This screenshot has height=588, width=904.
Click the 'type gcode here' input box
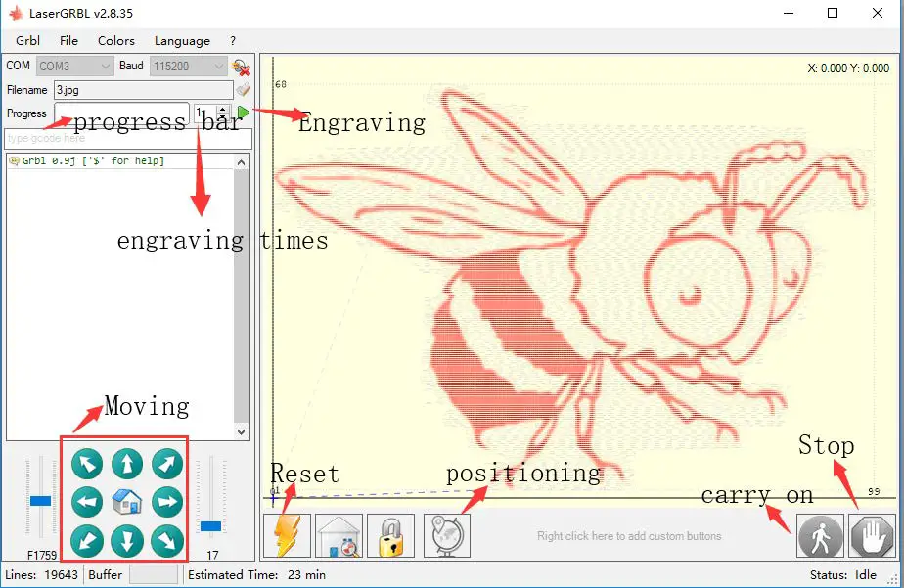pyautogui.click(x=128, y=138)
